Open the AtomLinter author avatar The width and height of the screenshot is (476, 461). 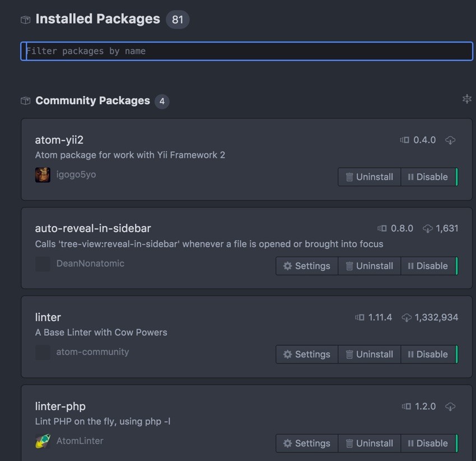pos(43,441)
